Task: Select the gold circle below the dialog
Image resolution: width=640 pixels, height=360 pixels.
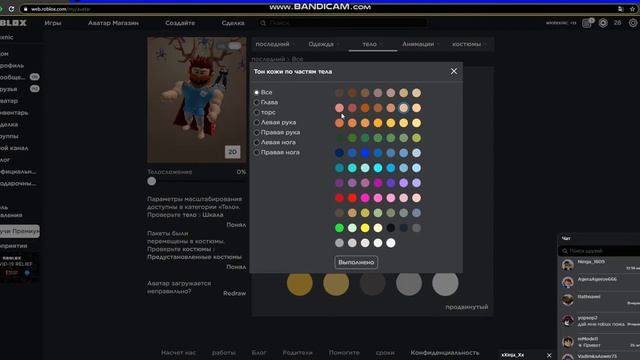Action: pos(300,283)
